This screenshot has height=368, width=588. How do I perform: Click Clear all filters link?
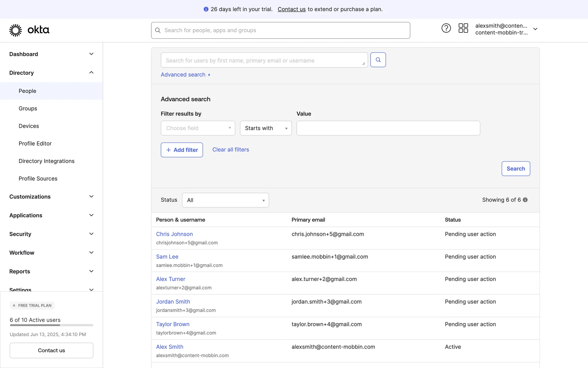click(x=231, y=150)
